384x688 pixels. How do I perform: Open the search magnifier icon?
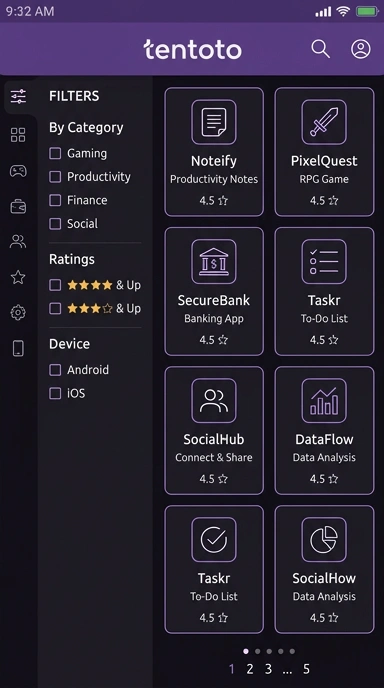tap(320, 49)
